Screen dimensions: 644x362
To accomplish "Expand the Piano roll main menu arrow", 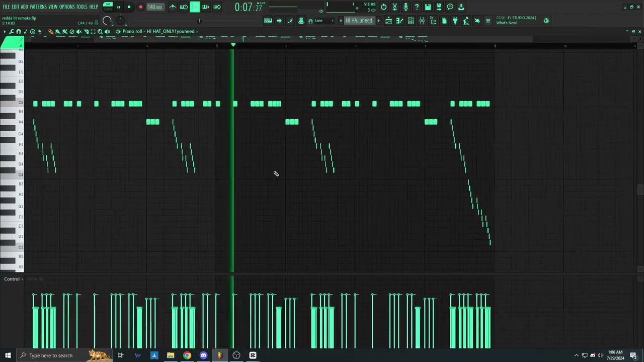I will [x=5, y=32].
